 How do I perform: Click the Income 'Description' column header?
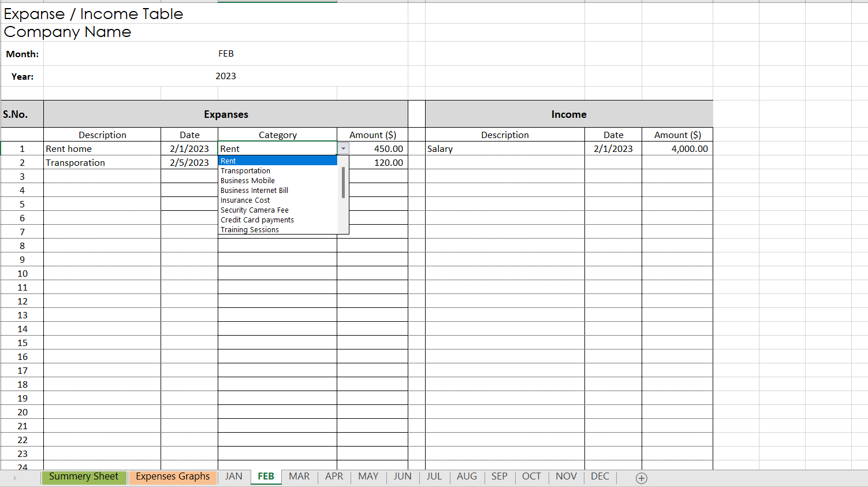tap(505, 135)
